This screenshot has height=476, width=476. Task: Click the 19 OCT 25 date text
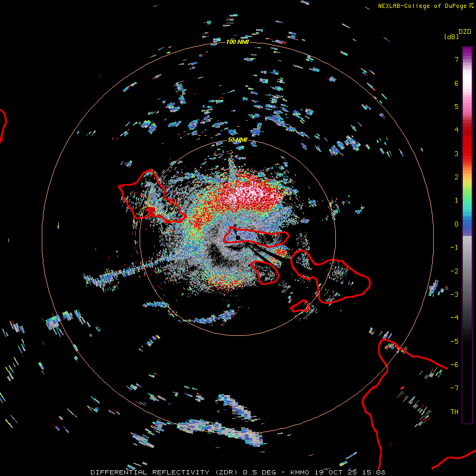pyautogui.click(x=337, y=472)
